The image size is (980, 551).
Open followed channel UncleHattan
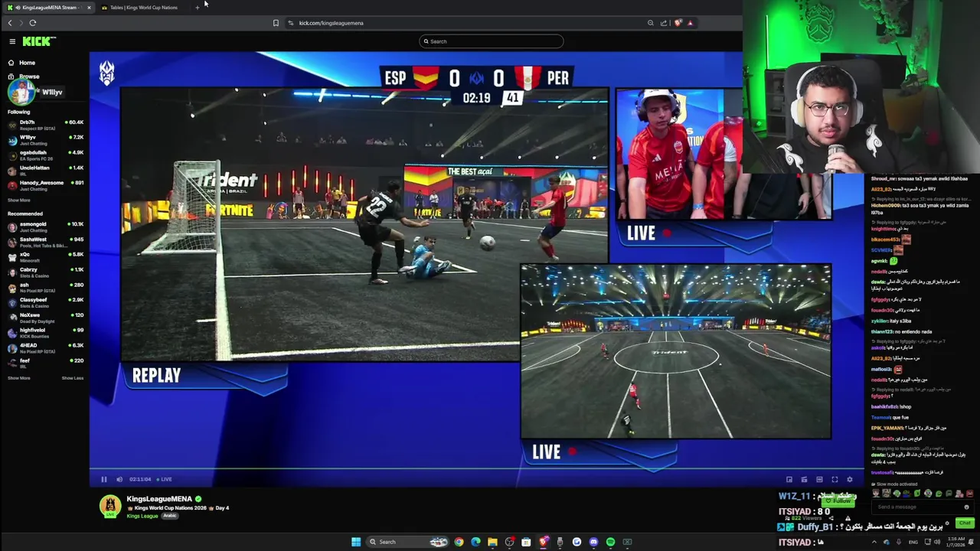click(x=44, y=170)
